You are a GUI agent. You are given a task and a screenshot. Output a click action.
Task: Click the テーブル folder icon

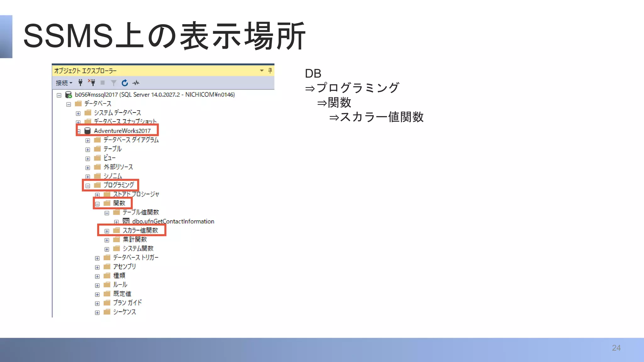click(x=97, y=149)
